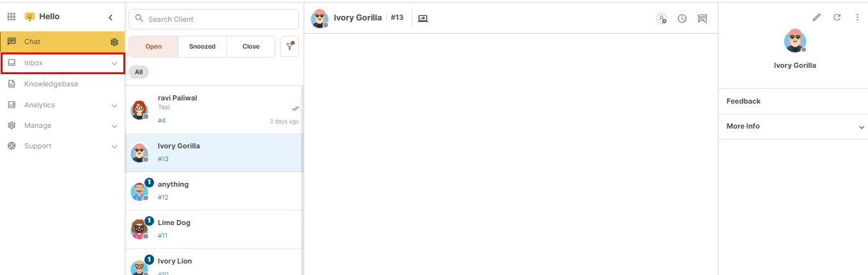Image resolution: width=868 pixels, height=275 pixels.
Task: Click the #13 ticket number in header
Action: pyautogui.click(x=397, y=18)
